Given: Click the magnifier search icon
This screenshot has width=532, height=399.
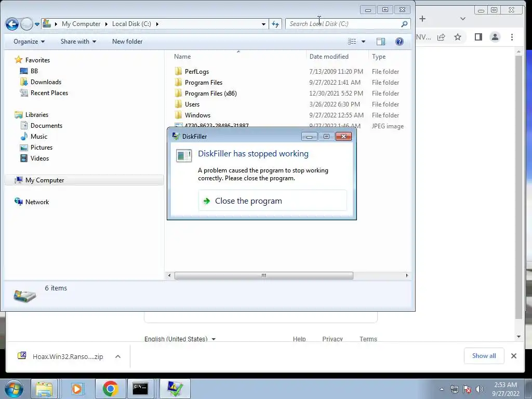Looking at the screenshot, I should point(404,24).
